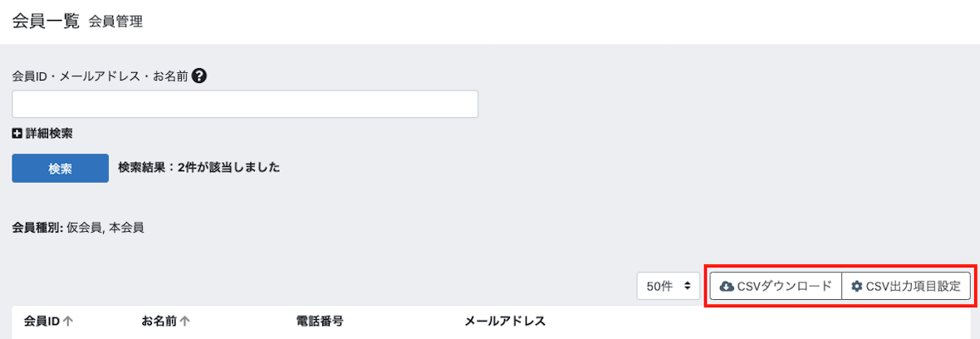Click the 会員種別 filter summary text
Image resolution: width=980 pixels, height=339 pixels.
pyautogui.click(x=78, y=228)
